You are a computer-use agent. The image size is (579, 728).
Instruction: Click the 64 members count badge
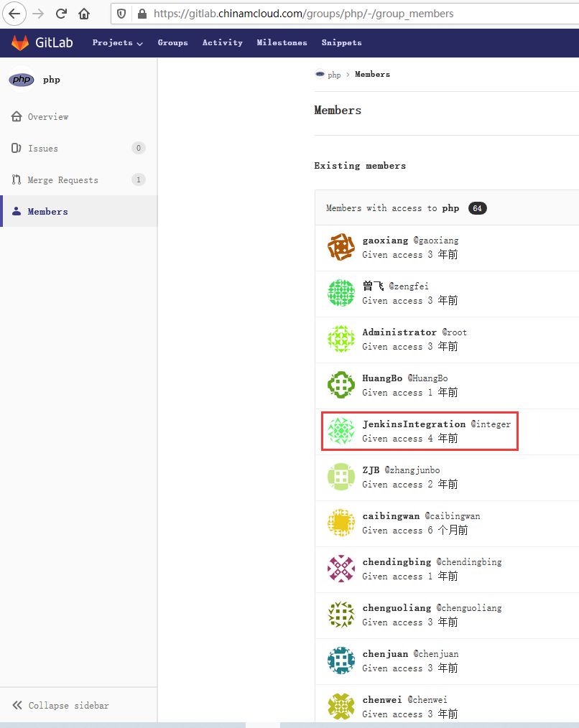(477, 208)
